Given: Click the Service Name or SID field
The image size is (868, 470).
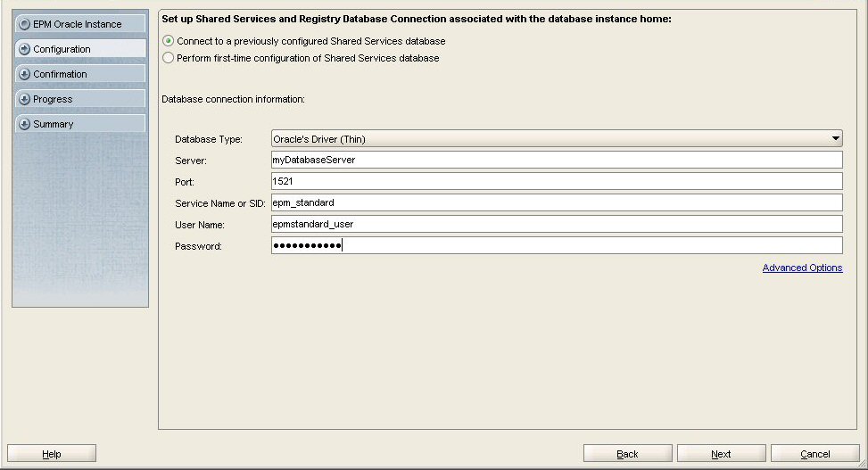Looking at the screenshot, I should point(557,202).
